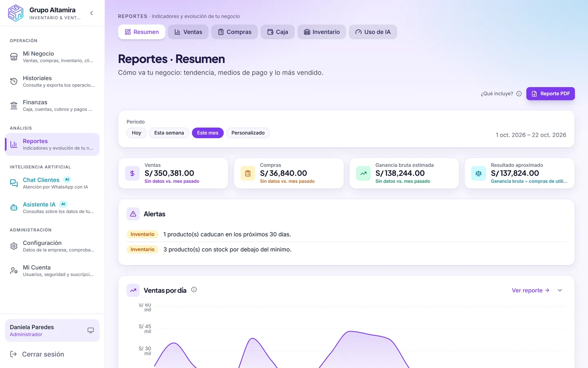Click the Daniela Paredes user card
This screenshot has width=588, height=368.
coord(52,330)
